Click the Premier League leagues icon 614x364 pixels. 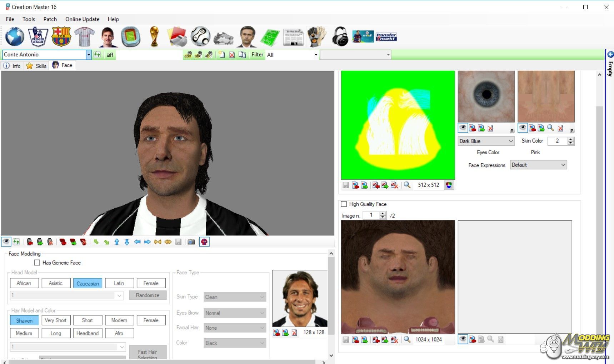[x=38, y=37]
